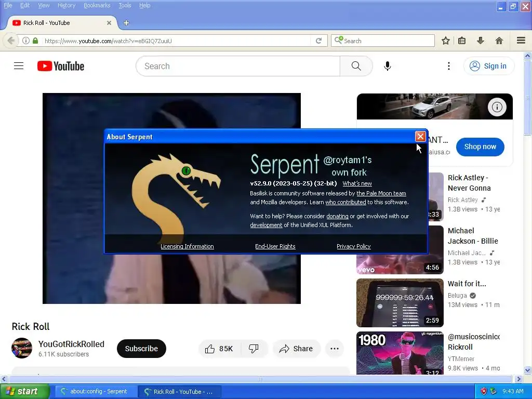Image resolution: width=532 pixels, height=399 pixels.
Task: Open Privacy Policy link
Action: (353, 246)
